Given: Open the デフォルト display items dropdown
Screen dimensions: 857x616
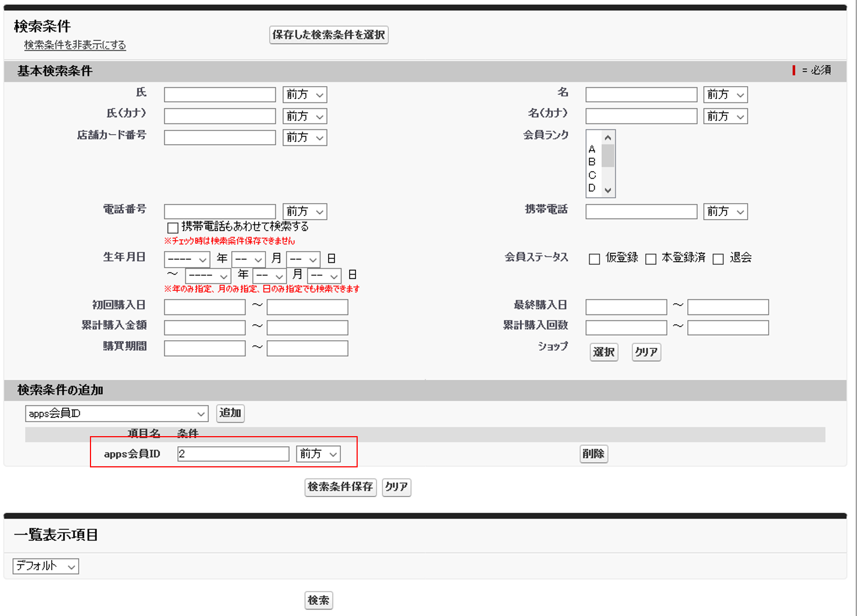Looking at the screenshot, I should (46, 566).
